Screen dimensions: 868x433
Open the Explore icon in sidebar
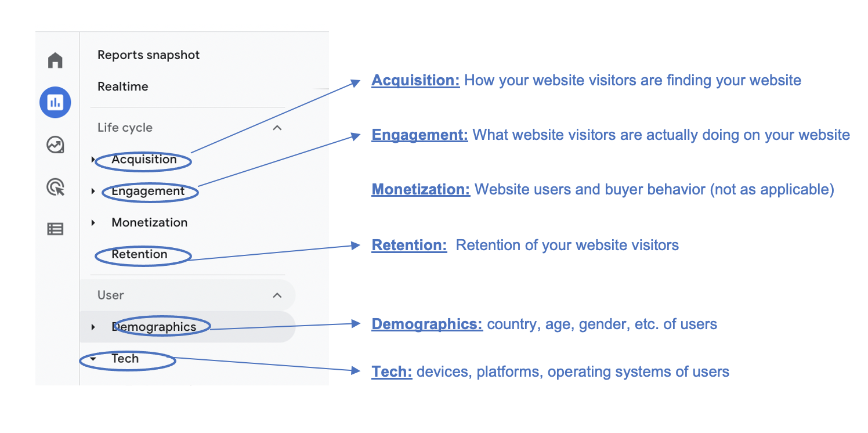tap(55, 145)
